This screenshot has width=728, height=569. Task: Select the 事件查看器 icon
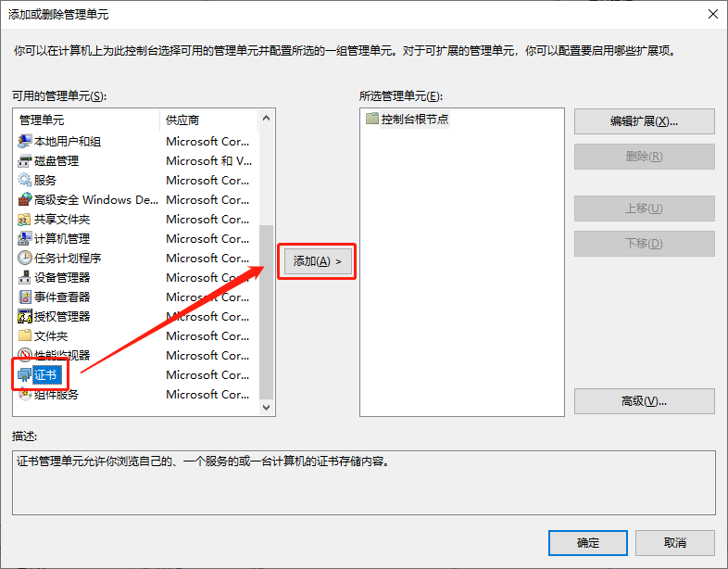(25, 297)
